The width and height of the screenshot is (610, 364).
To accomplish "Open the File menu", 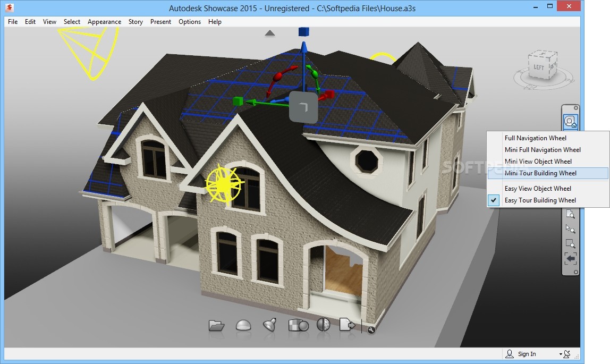I will coord(12,22).
